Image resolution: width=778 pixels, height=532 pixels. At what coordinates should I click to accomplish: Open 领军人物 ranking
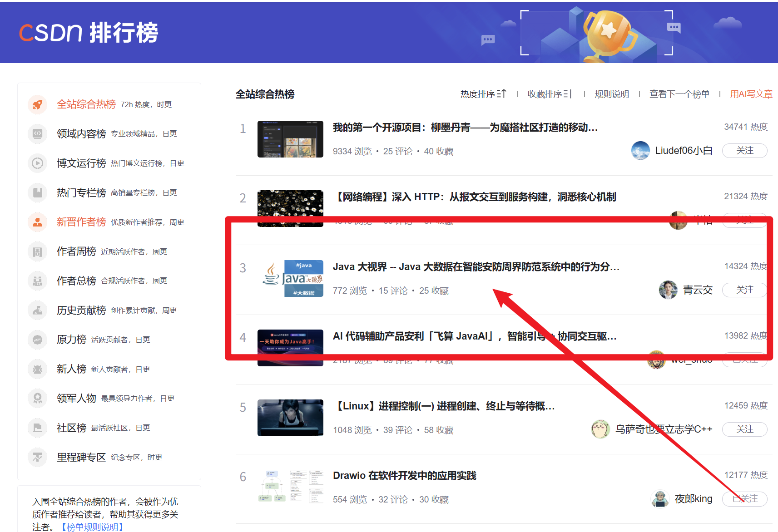[x=76, y=399]
